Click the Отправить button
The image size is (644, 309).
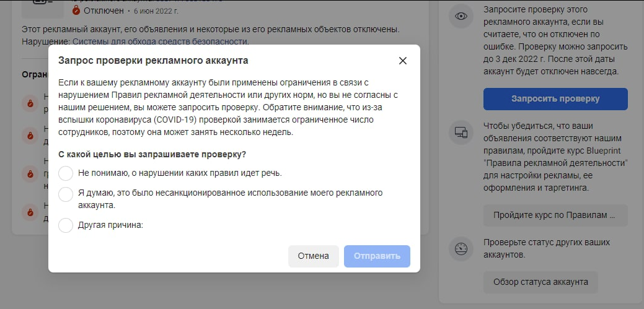click(x=377, y=256)
